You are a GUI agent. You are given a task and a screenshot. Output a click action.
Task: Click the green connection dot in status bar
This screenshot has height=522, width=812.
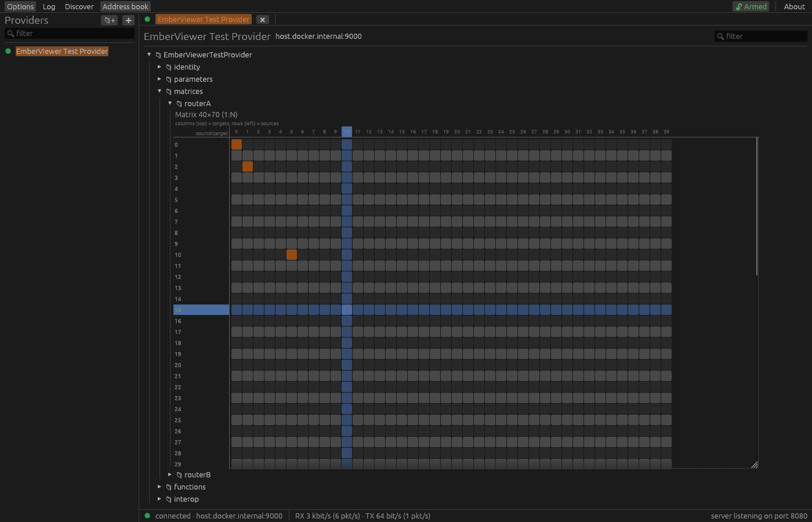click(x=147, y=516)
